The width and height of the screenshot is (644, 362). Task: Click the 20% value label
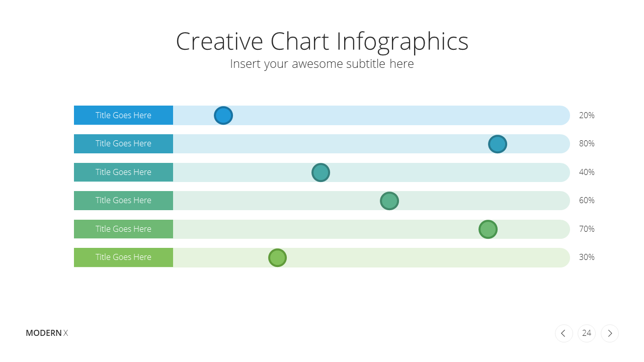(587, 115)
